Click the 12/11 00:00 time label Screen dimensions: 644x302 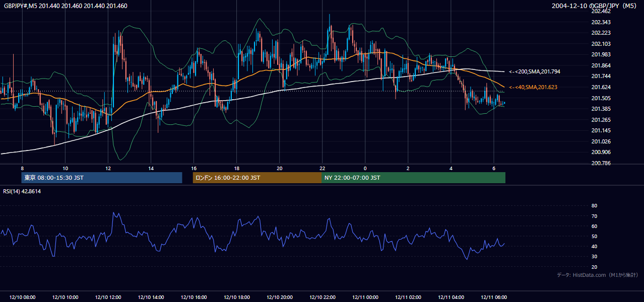[x=365, y=297]
